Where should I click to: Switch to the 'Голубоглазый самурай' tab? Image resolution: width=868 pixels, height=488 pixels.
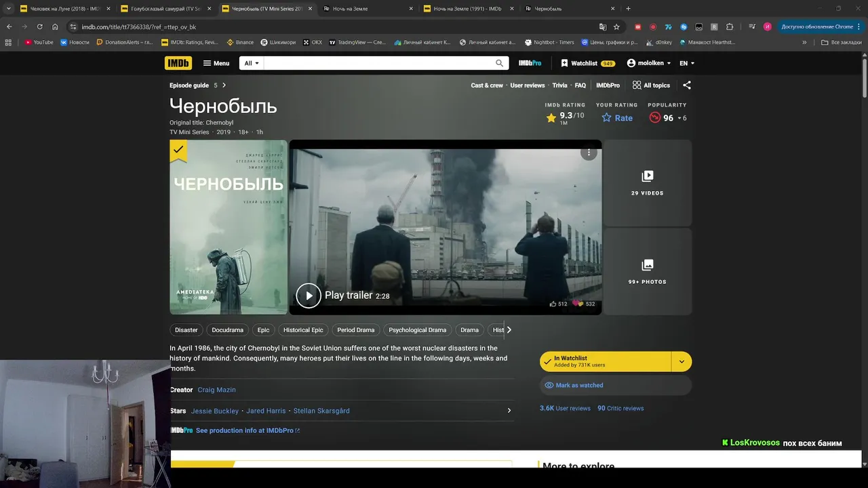165,9
